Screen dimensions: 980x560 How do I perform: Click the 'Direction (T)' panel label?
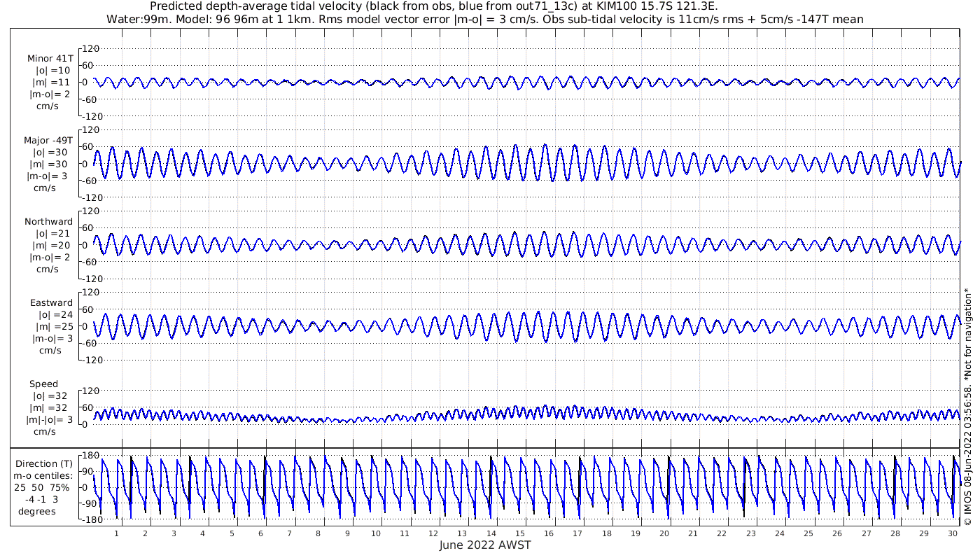[43, 464]
